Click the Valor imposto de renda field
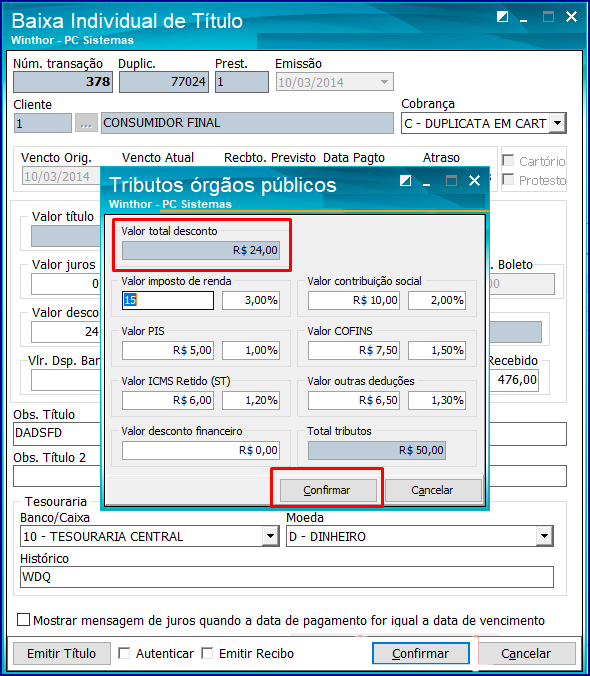 (168, 300)
